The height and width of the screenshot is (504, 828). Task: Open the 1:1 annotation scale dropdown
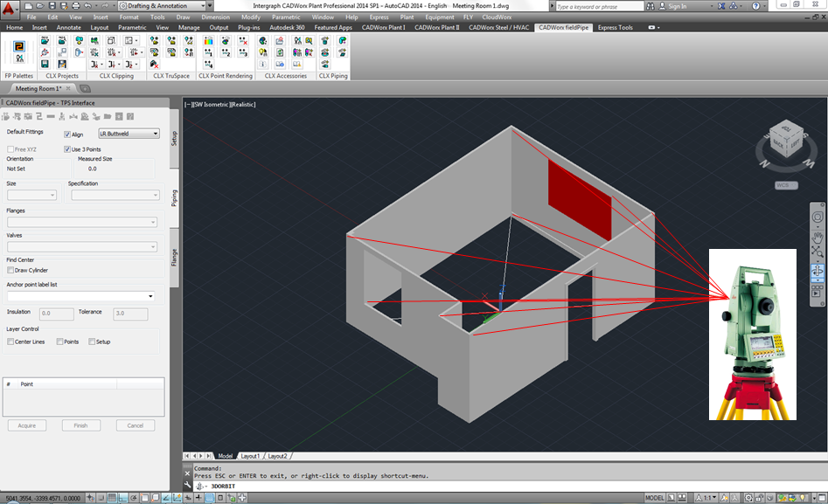tap(706, 498)
